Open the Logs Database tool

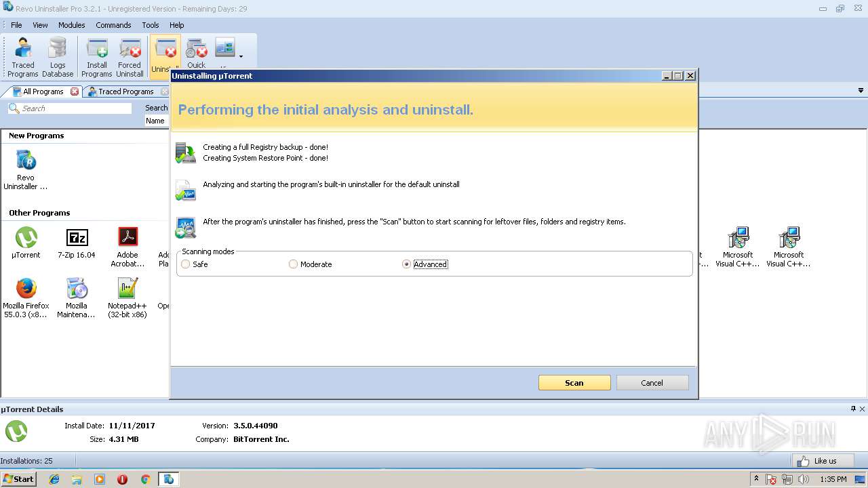[58, 58]
